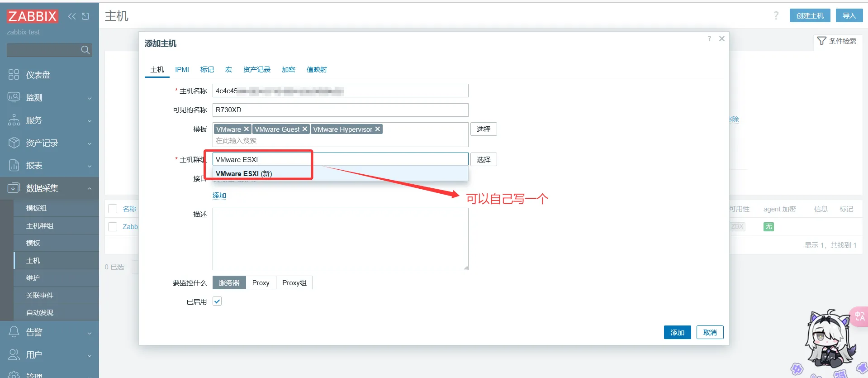Close the 添加主机 dialog
Viewport: 868px width, 378px height.
pos(722,39)
